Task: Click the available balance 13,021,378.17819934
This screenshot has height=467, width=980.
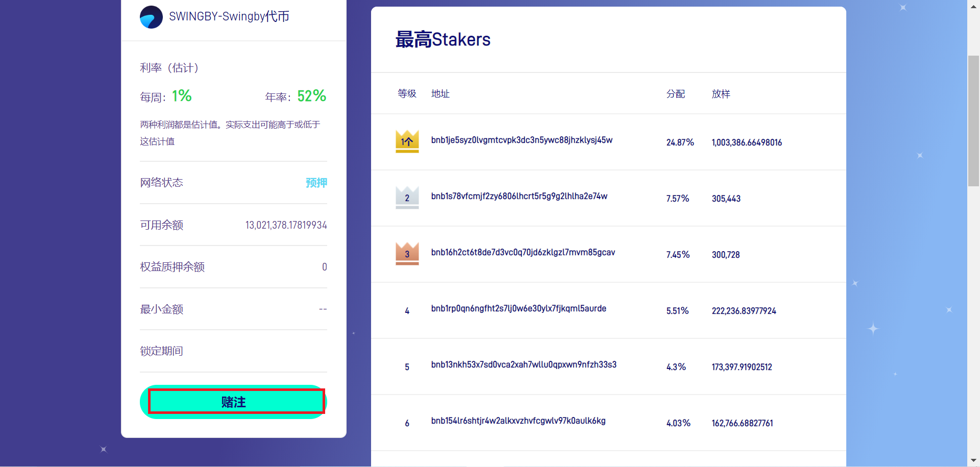Action: [x=286, y=225]
